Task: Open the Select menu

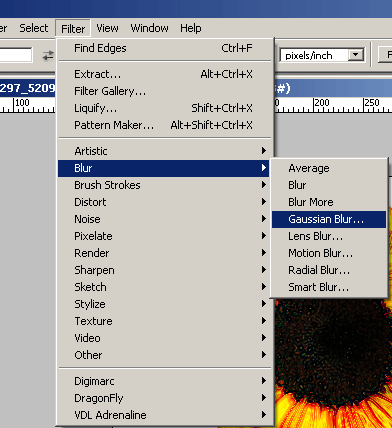Action: pyautogui.click(x=34, y=28)
